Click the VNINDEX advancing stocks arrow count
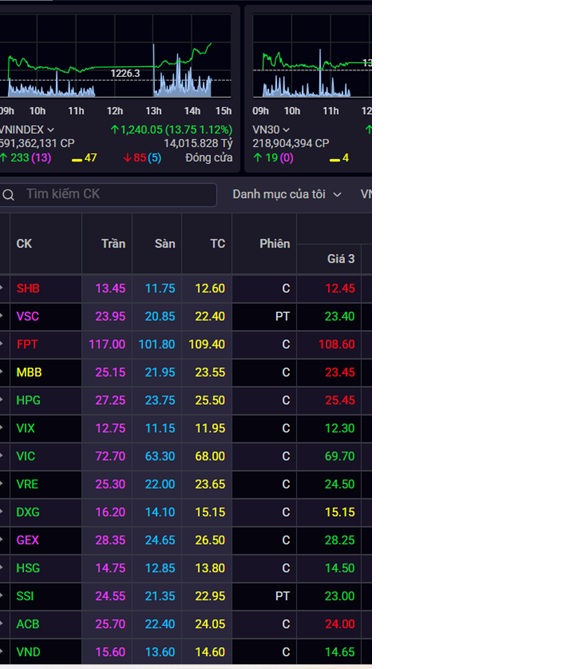The width and height of the screenshot is (570, 669). (25, 158)
